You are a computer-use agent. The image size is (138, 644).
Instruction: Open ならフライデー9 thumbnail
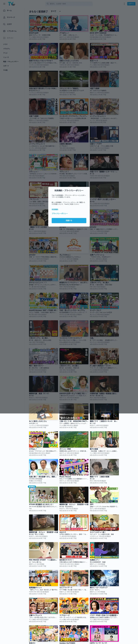pyautogui.click(x=74, y=578)
